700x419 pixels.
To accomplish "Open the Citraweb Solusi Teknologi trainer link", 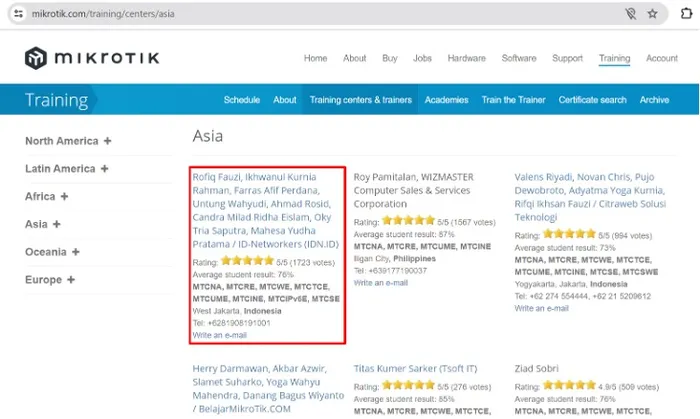I will [x=590, y=197].
